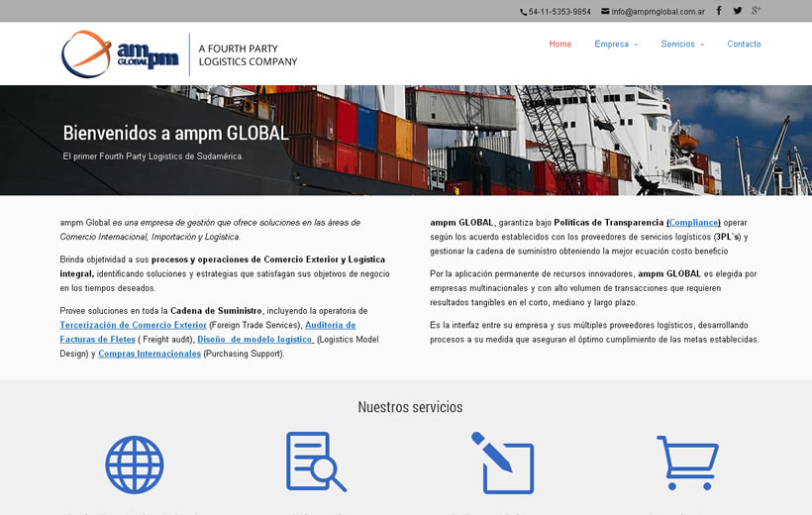
Task: Click the email envelope icon
Action: pyautogui.click(x=605, y=11)
